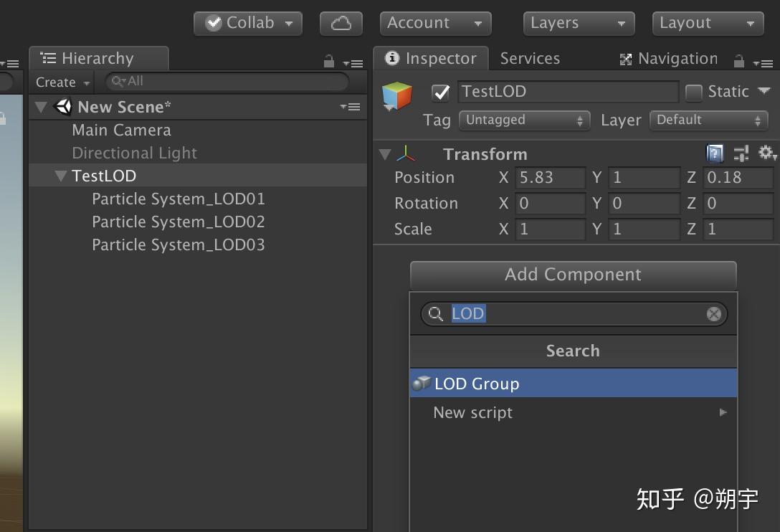The image size is (780, 532).
Task: Open the New script submenu
Action: [573, 412]
